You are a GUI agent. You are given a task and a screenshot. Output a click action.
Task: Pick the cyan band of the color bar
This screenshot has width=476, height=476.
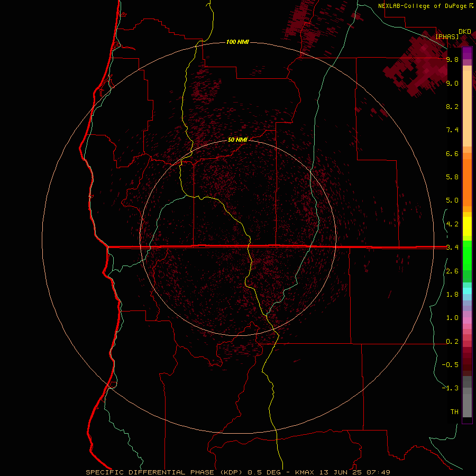click(x=467, y=291)
